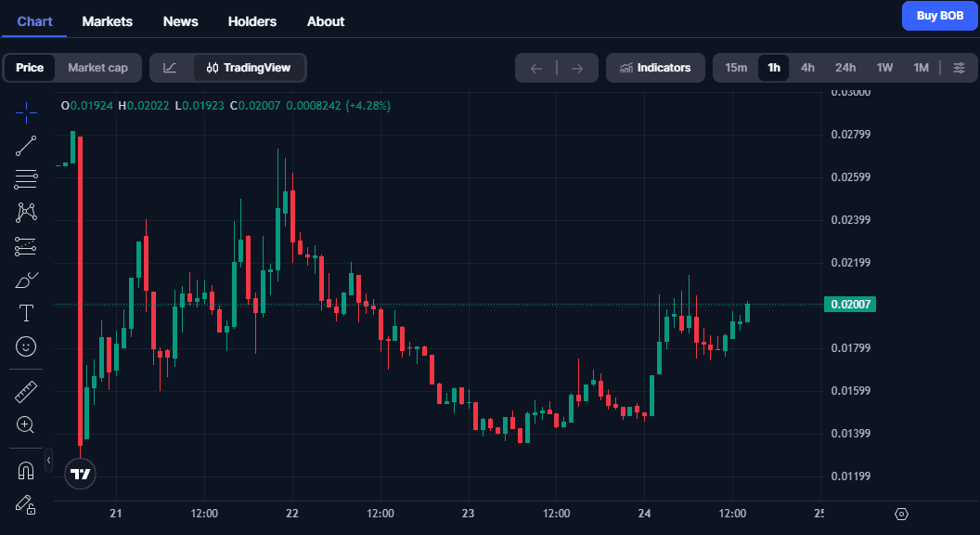Image resolution: width=980 pixels, height=535 pixels.
Task: Select the brush drawing tool
Action: coord(25,279)
